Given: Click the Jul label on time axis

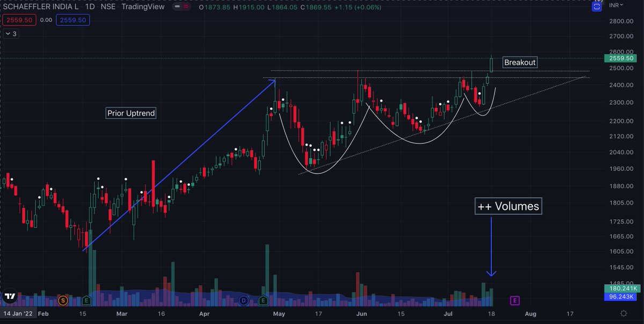Looking at the screenshot, I should pyautogui.click(x=447, y=313).
